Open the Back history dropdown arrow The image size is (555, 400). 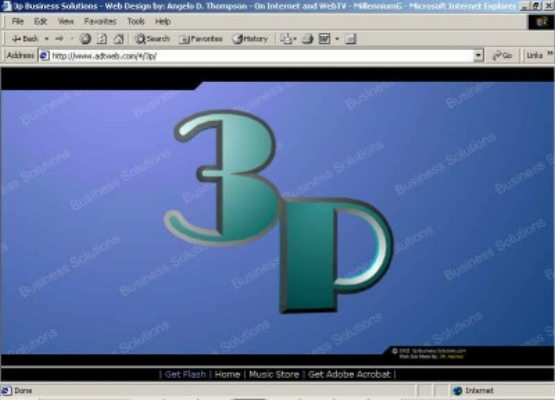[x=46, y=39]
